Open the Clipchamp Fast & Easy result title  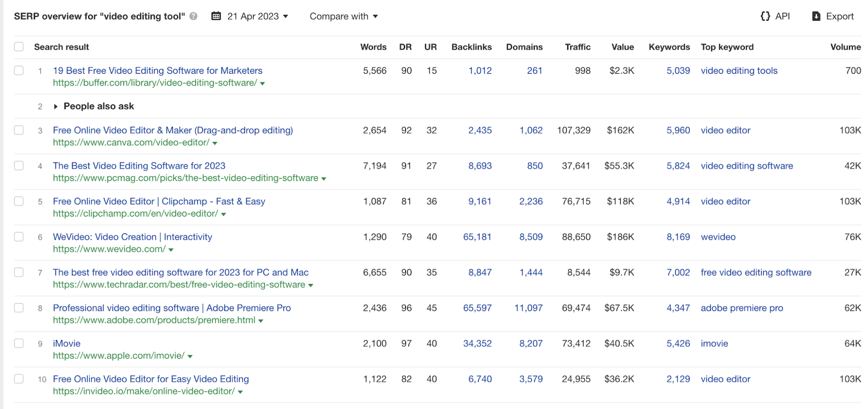pos(159,201)
